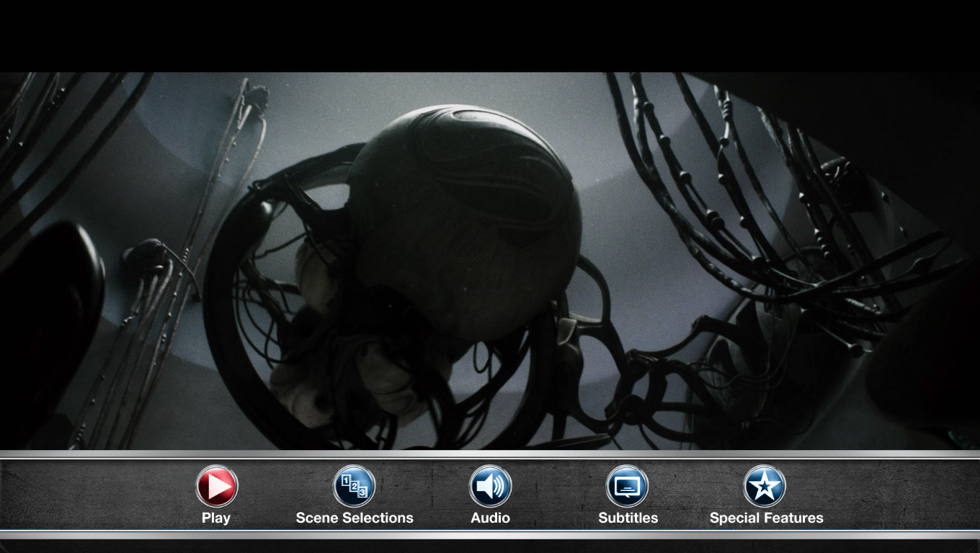Click the Scene Selections 1-2-3 grid icon

tap(354, 487)
